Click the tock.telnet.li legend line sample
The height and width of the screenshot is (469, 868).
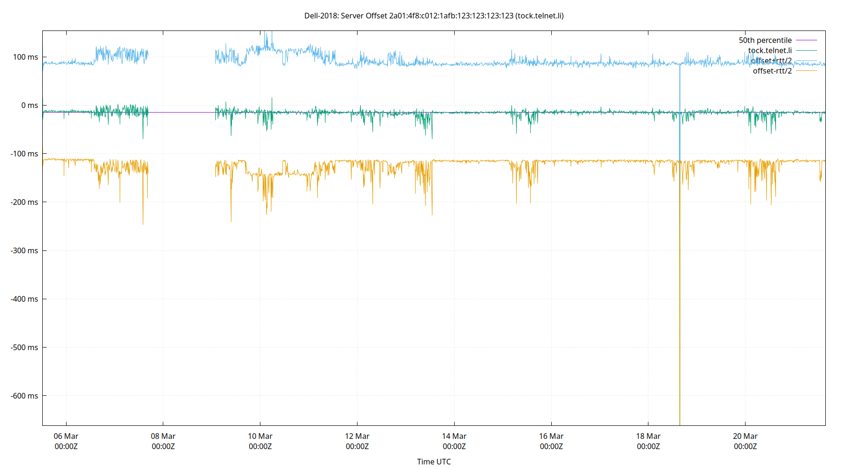806,50
